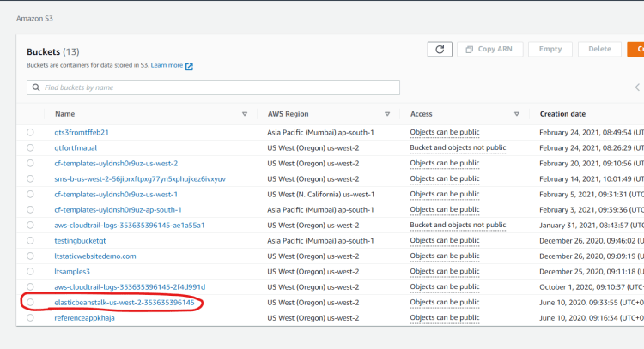
Task: Click the Name column header
Action: click(x=65, y=114)
